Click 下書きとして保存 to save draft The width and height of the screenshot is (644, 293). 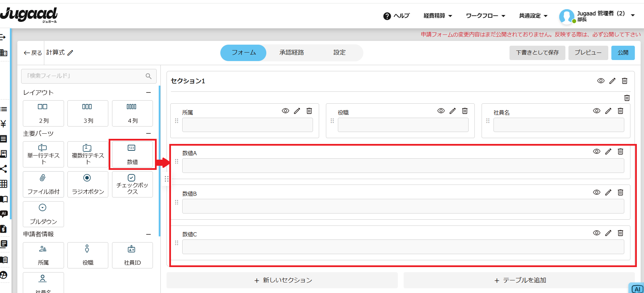click(x=537, y=53)
